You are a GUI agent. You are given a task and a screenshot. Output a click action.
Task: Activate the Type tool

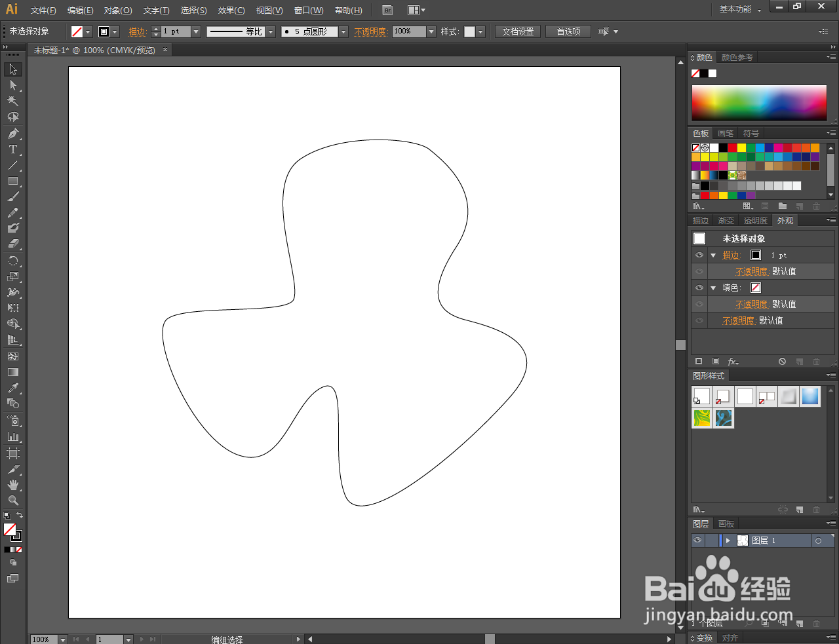pos(12,149)
